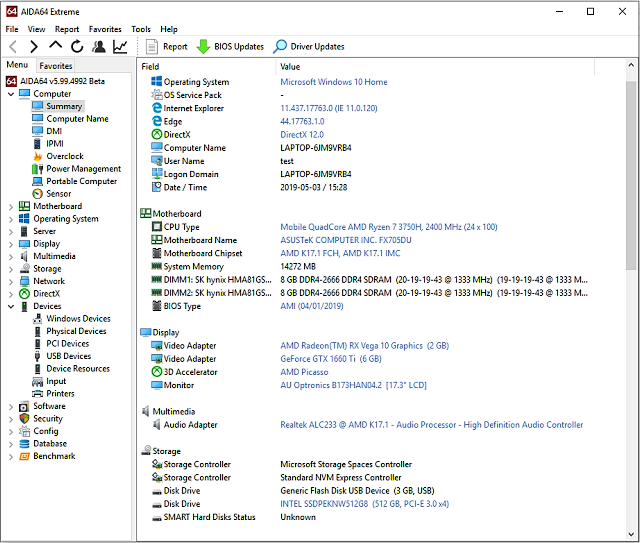The width and height of the screenshot is (640, 543).
Task: Select the AIDA64 v5.99.4992 Beta root node
Action: (x=62, y=81)
